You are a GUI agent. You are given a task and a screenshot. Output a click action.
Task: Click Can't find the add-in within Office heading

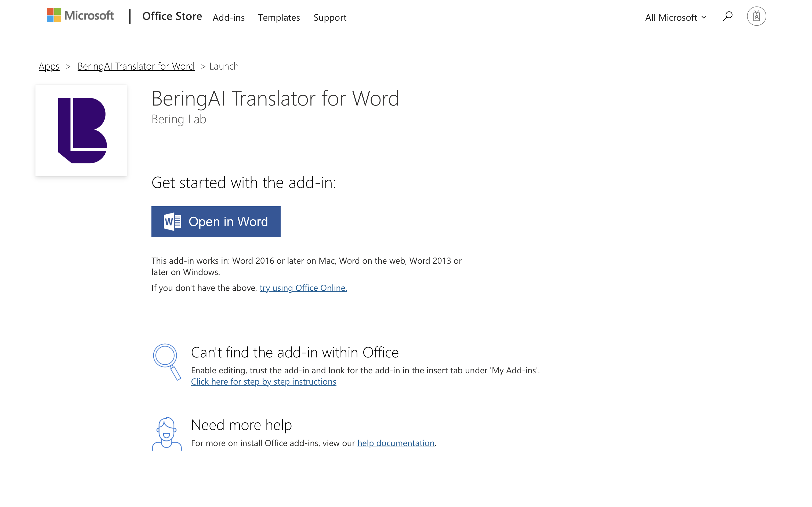coord(295,352)
